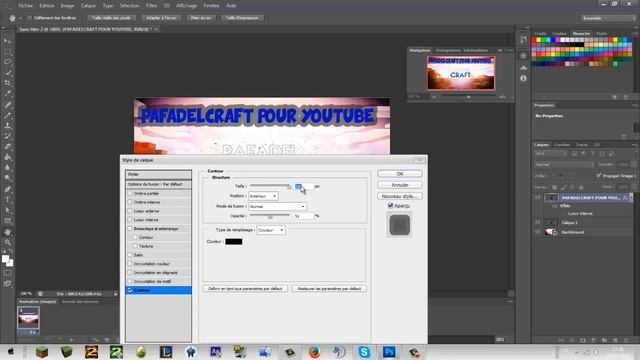Screen dimensions: 640x360
Task: Open Skype from the taskbar
Action: coord(364,351)
